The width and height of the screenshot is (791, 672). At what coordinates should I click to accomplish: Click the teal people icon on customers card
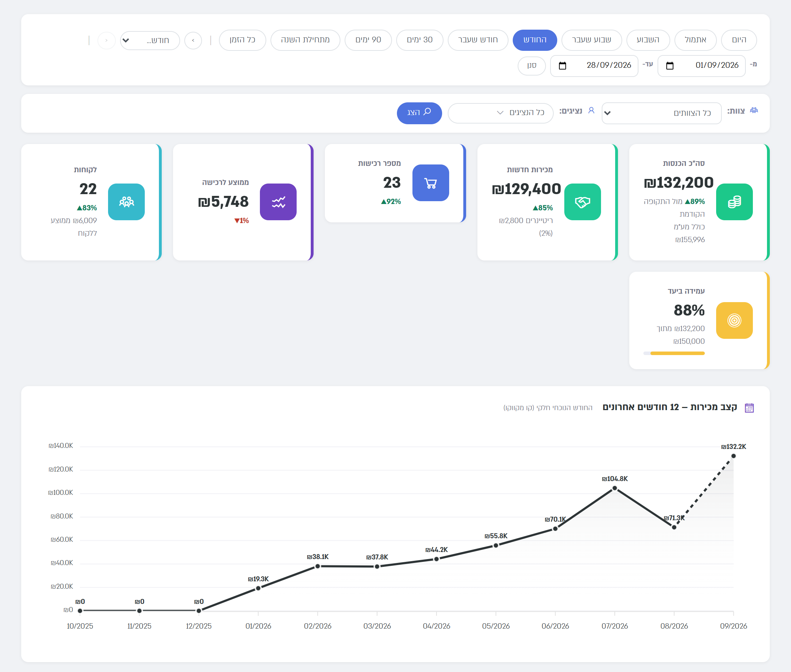coord(126,202)
